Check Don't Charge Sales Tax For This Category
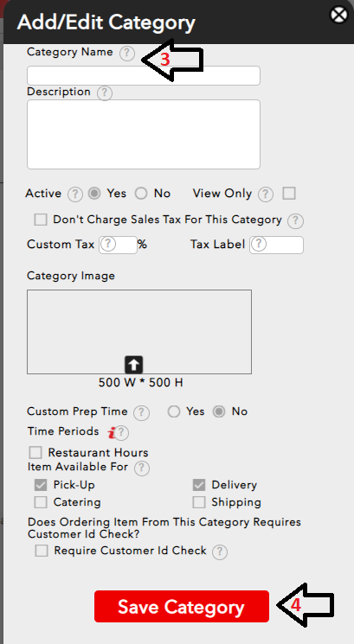 click(x=41, y=220)
